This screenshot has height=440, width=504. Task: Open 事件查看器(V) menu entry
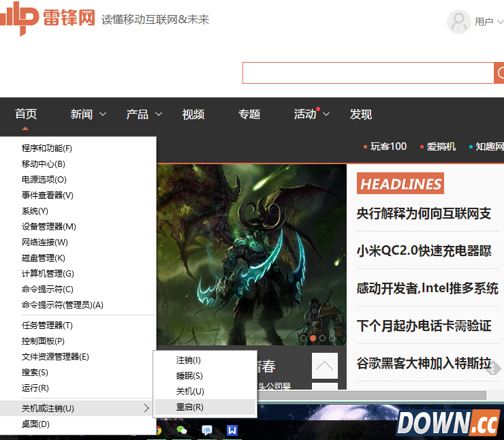click(x=78, y=195)
